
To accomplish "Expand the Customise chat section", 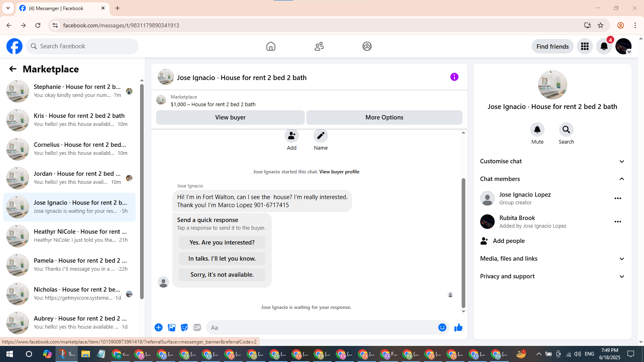I will click(552, 161).
